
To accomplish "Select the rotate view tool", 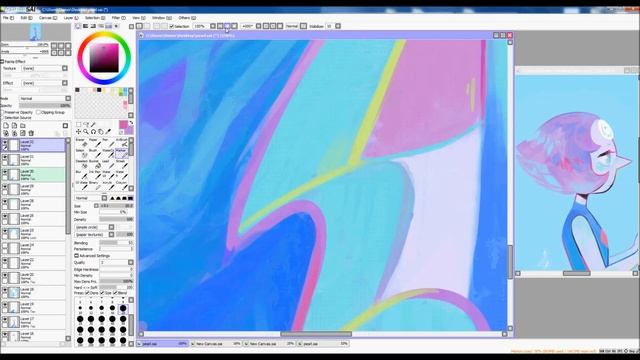I will [93, 132].
